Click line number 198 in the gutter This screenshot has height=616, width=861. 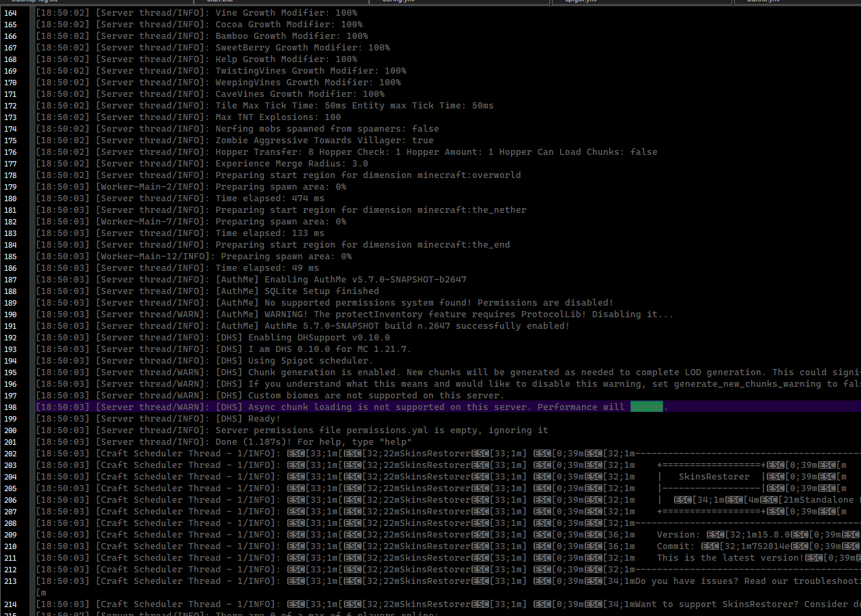pos(11,407)
